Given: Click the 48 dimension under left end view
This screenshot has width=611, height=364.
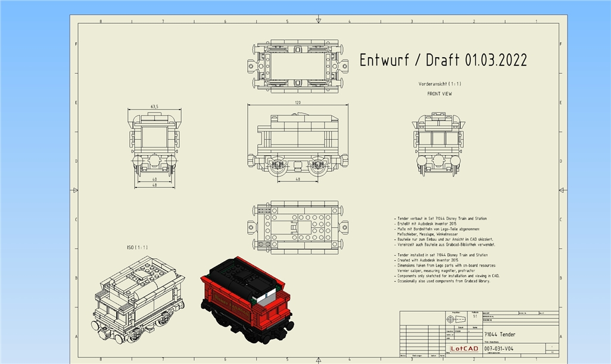Looking at the screenshot, I should pyautogui.click(x=154, y=186).
